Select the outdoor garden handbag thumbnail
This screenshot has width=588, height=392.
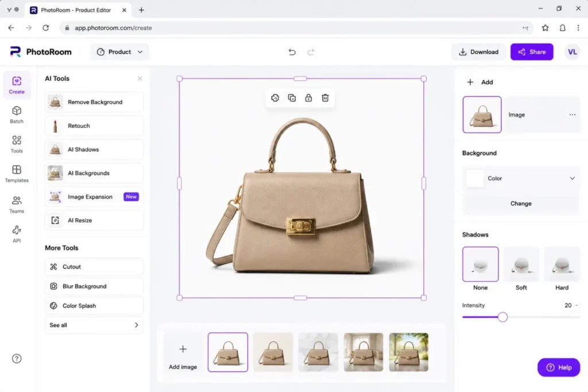point(409,352)
